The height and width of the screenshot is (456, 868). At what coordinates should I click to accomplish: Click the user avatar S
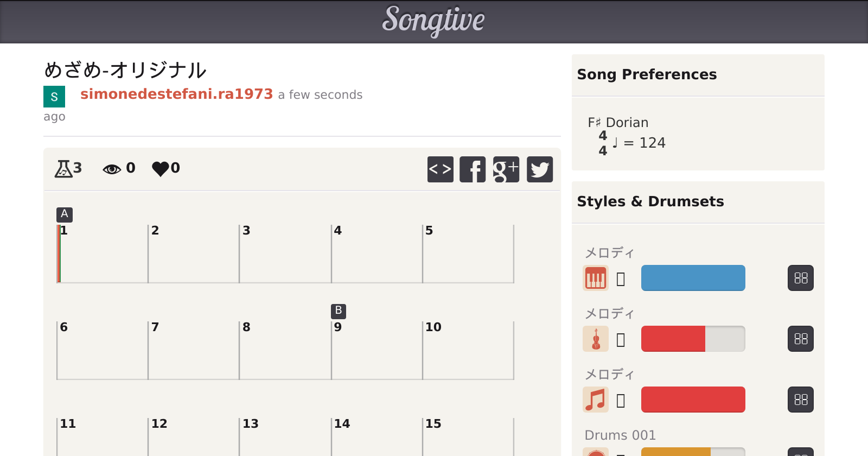[54, 97]
